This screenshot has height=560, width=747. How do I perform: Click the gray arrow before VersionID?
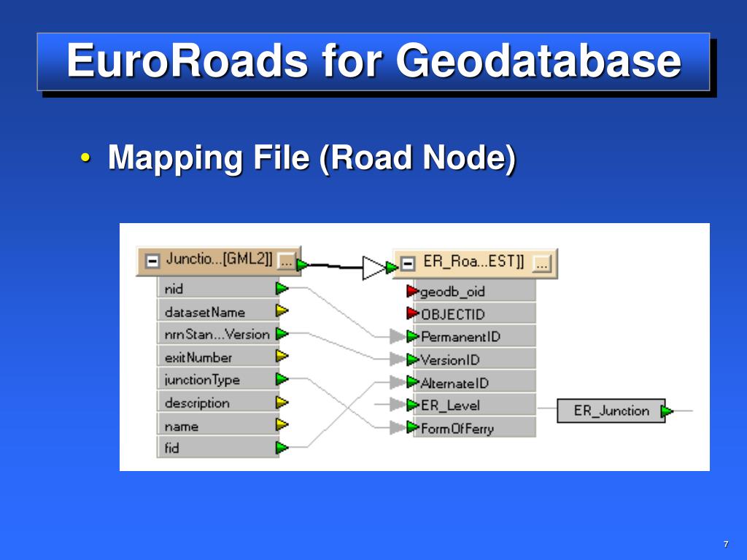click(x=398, y=359)
